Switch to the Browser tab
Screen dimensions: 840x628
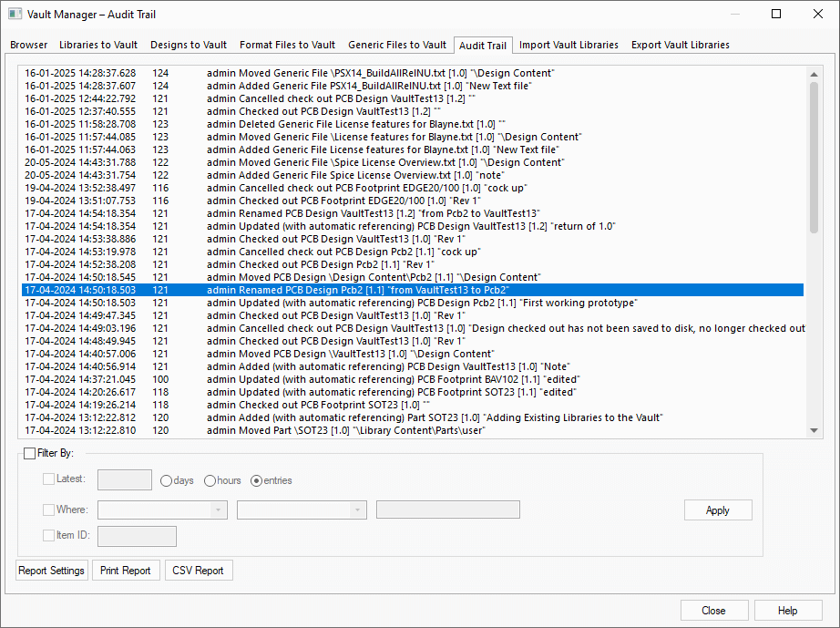click(x=29, y=45)
